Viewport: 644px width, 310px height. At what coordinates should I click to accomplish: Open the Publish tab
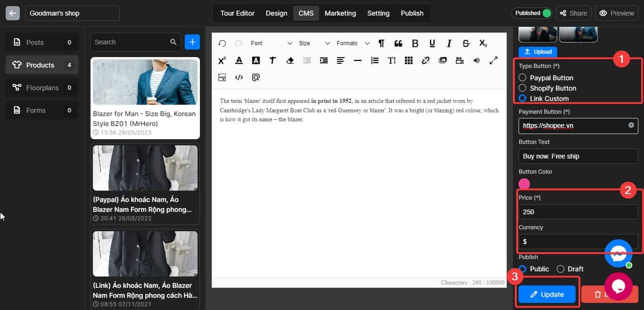412,13
